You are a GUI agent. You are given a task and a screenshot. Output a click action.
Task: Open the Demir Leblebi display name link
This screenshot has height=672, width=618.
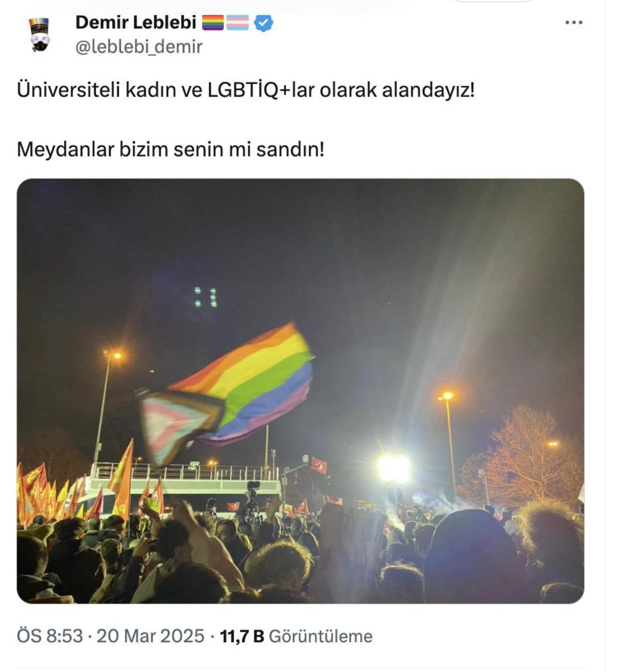tap(135, 22)
